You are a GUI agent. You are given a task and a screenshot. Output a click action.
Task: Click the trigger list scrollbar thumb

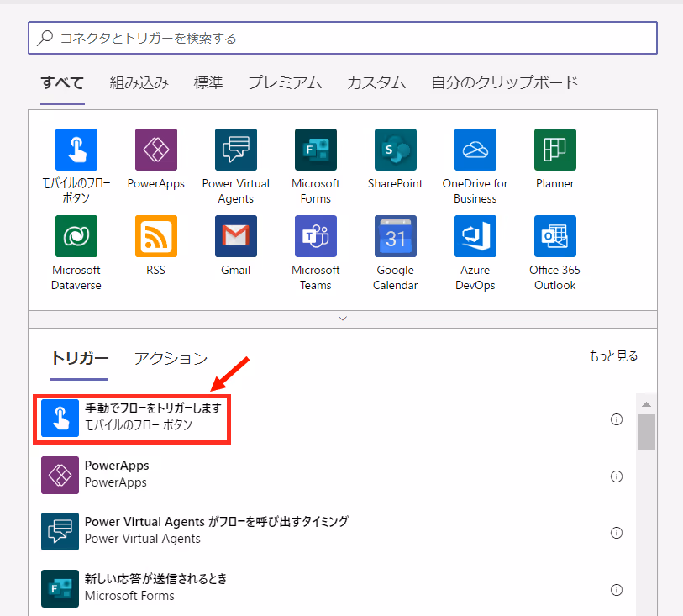click(x=646, y=432)
